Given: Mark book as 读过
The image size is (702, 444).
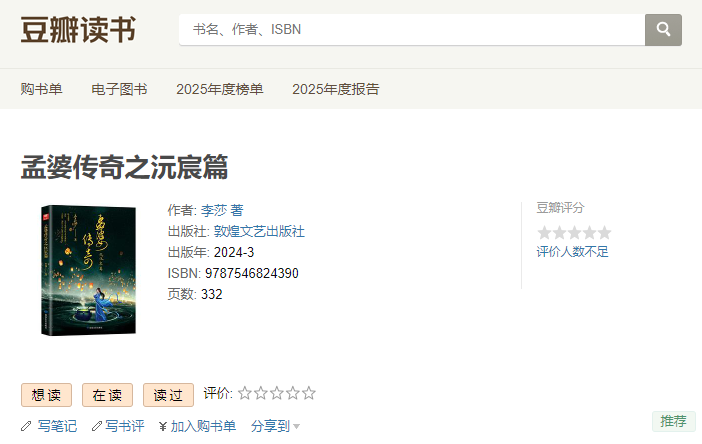Looking at the screenshot, I should [x=168, y=395].
